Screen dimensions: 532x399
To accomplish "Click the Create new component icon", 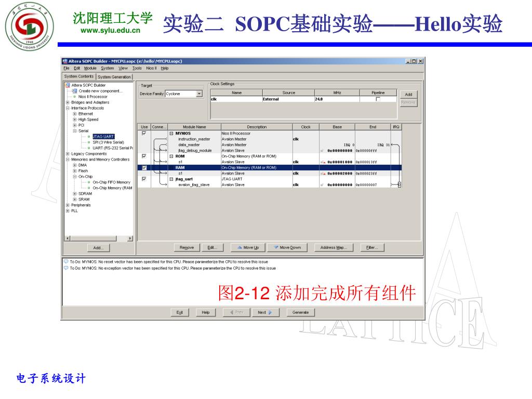I will click(x=74, y=91).
